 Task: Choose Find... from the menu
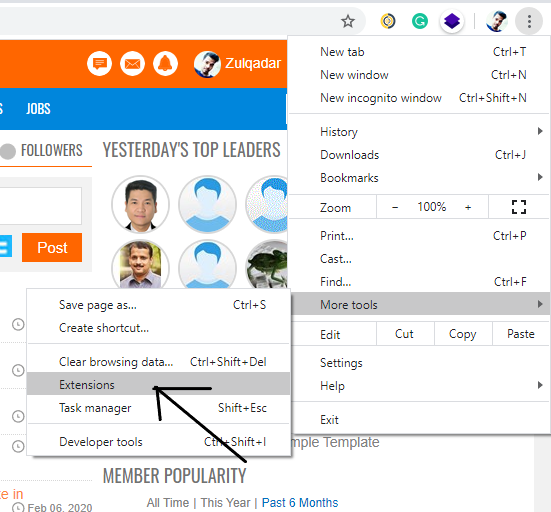[x=419, y=282]
